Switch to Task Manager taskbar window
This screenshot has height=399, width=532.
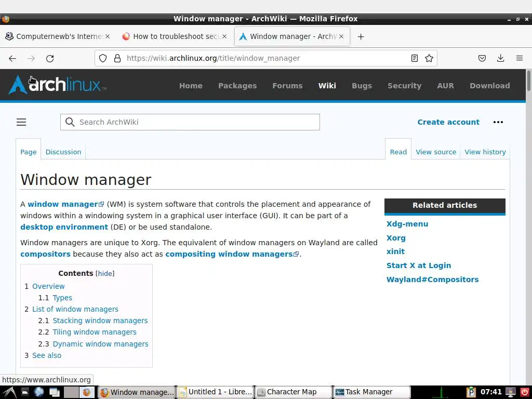tap(372, 392)
